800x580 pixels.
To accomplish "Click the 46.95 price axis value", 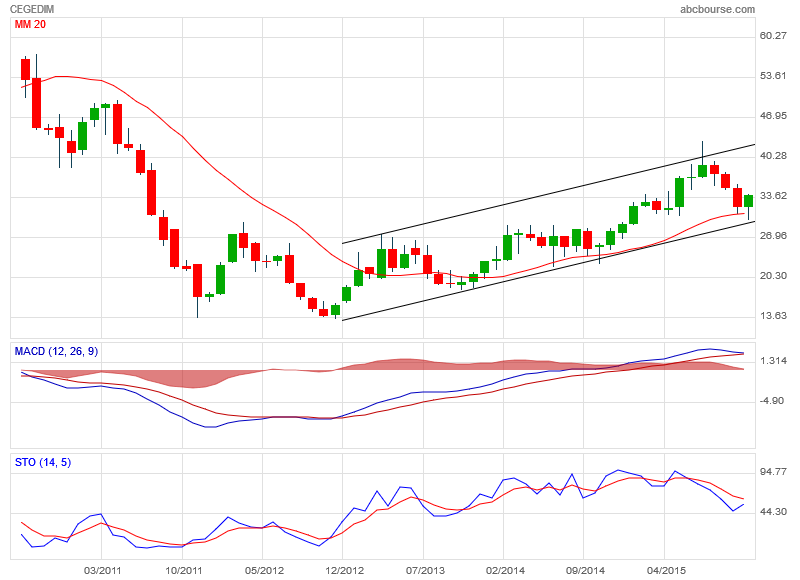I will [773, 116].
